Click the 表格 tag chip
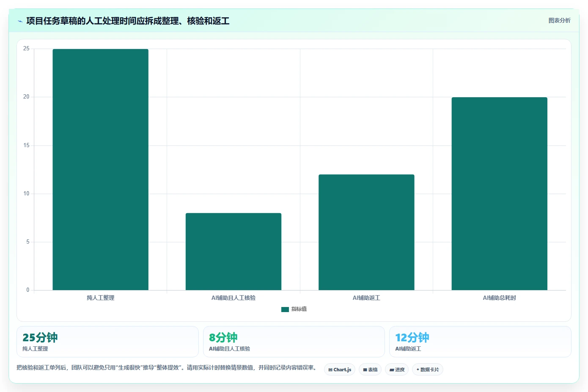 coord(370,370)
